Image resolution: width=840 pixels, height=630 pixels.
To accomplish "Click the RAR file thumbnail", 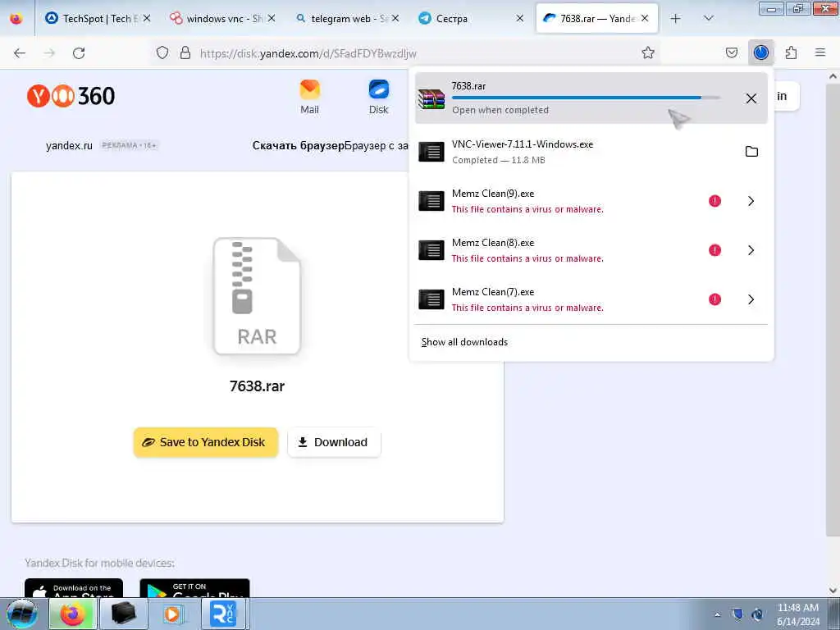I will click(x=257, y=295).
